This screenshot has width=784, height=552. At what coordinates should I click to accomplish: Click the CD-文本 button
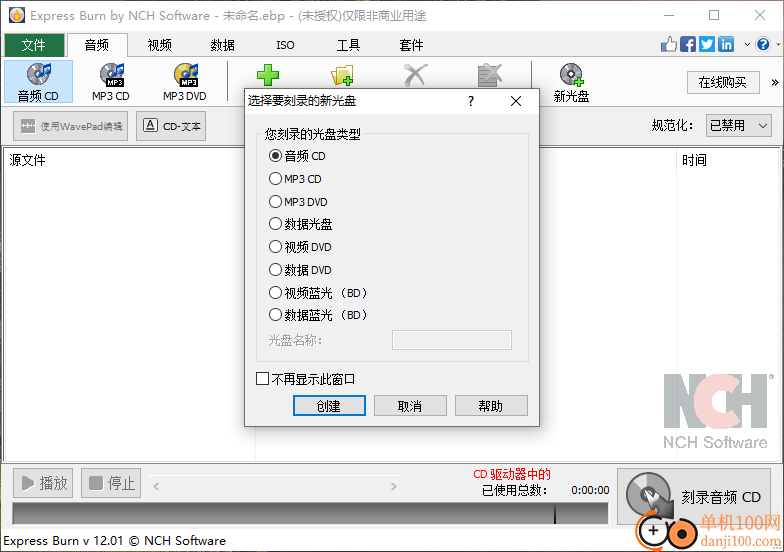pos(171,126)
